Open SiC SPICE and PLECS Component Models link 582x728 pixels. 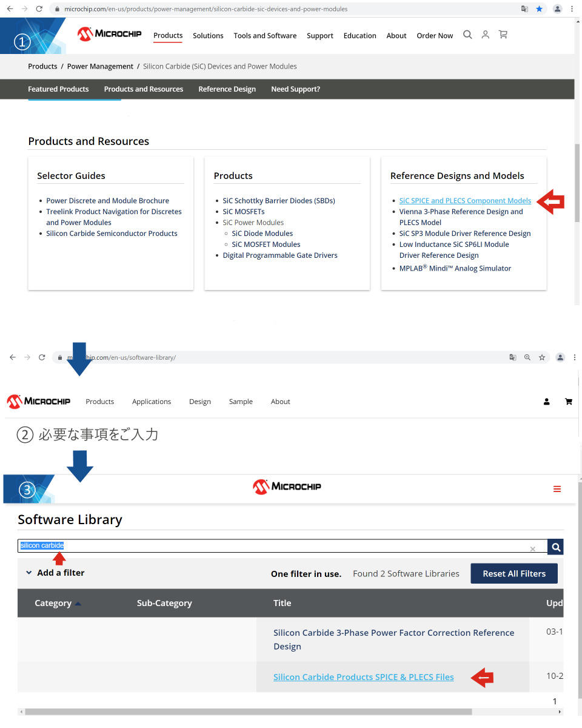pos(465,201)
